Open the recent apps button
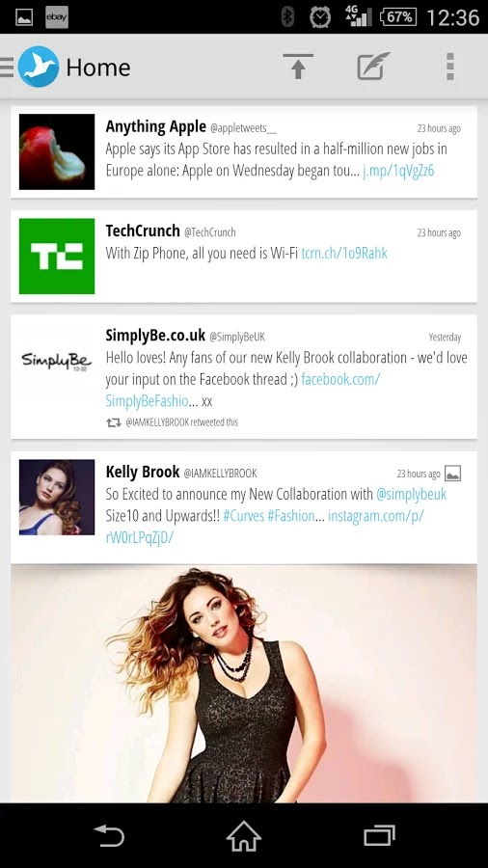The height and width of the screenshot is (868, 488). coord(379,835)
